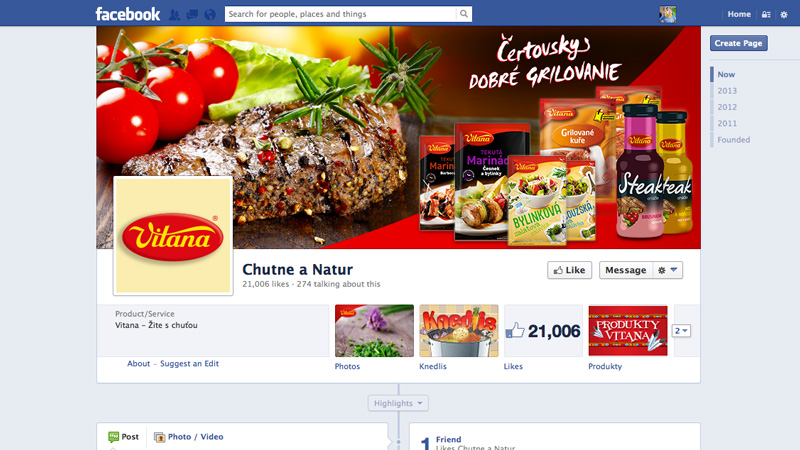Open the privacy shortcuts icon
The height and width of the screenshot is (450, 800).
tap(766, 14)
